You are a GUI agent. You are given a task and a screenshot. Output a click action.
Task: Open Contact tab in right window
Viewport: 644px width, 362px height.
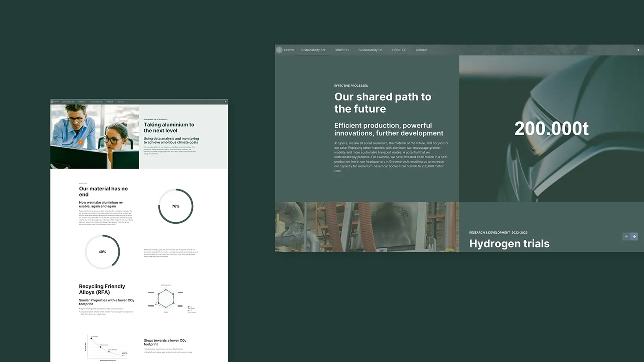(422, 50)
